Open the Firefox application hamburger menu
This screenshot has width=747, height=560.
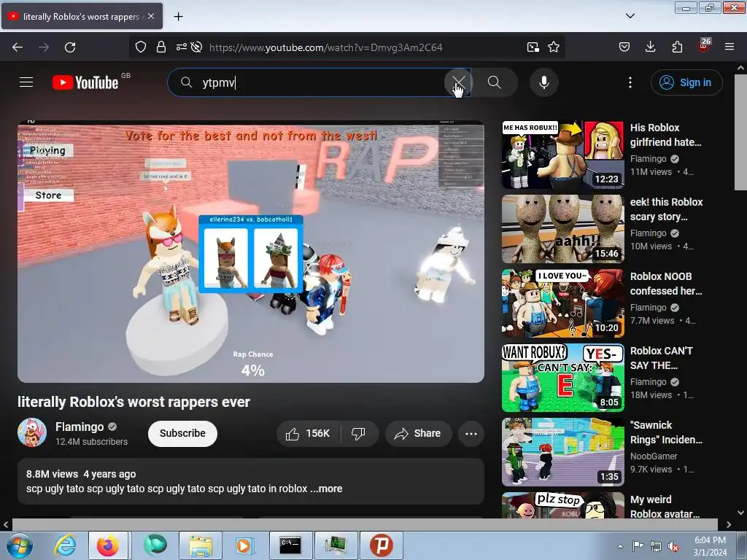[x=729, y=47]
